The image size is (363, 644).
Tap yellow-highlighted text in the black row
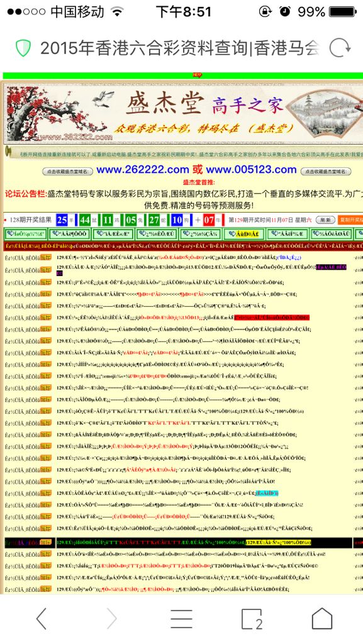pos(279,543)
